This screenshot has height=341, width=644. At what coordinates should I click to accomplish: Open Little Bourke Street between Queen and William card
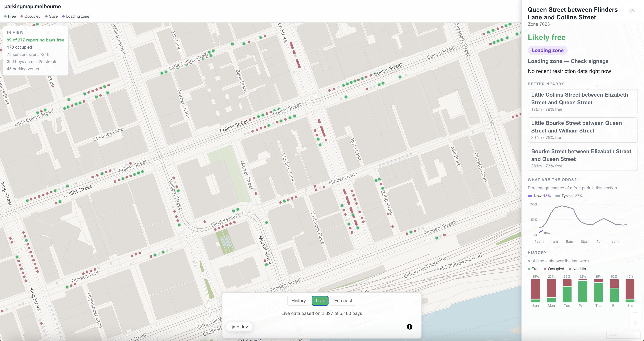582,130
